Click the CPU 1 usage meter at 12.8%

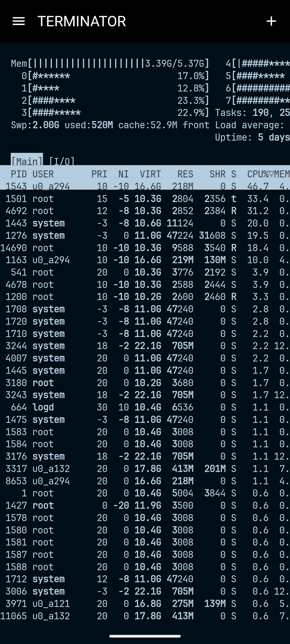point(115,88)
